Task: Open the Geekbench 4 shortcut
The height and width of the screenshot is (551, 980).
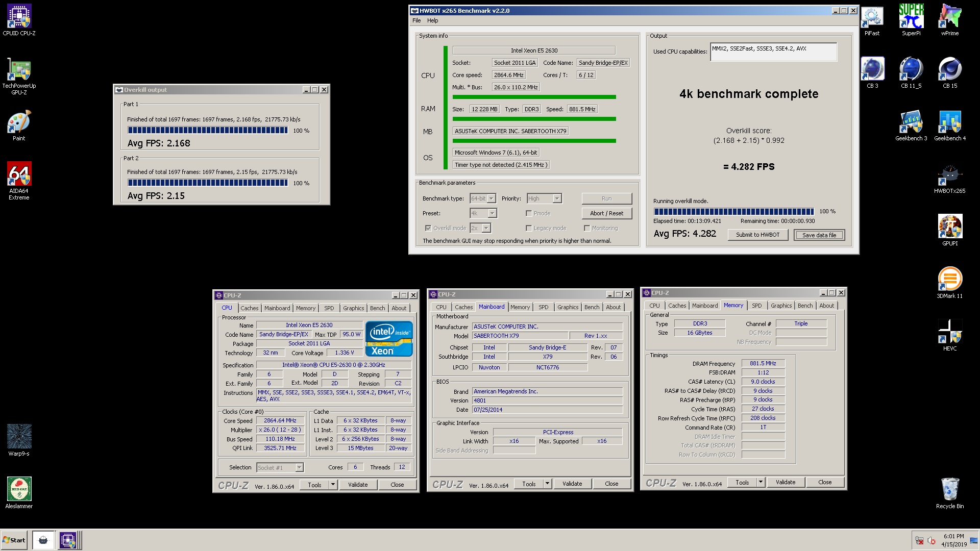Action: coord(950,126)
